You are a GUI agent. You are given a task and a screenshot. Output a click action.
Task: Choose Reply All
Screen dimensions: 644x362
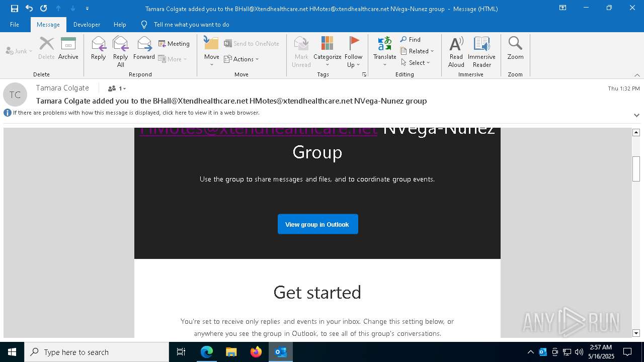coord(121,52)
